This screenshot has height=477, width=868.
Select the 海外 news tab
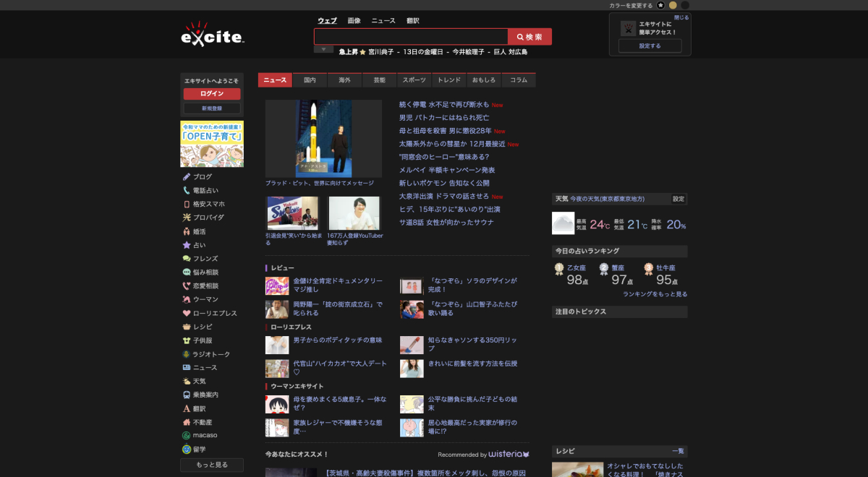coord(344,80)
